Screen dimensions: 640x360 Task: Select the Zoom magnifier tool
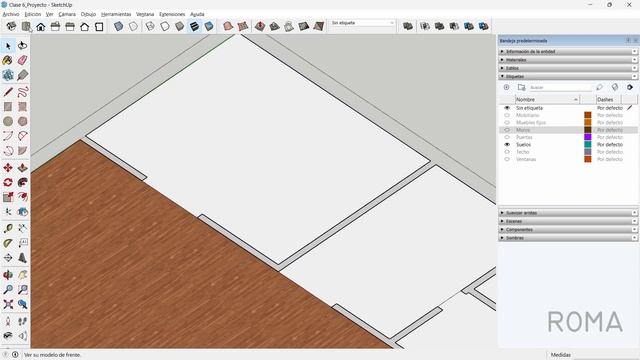tap(8, 289)
